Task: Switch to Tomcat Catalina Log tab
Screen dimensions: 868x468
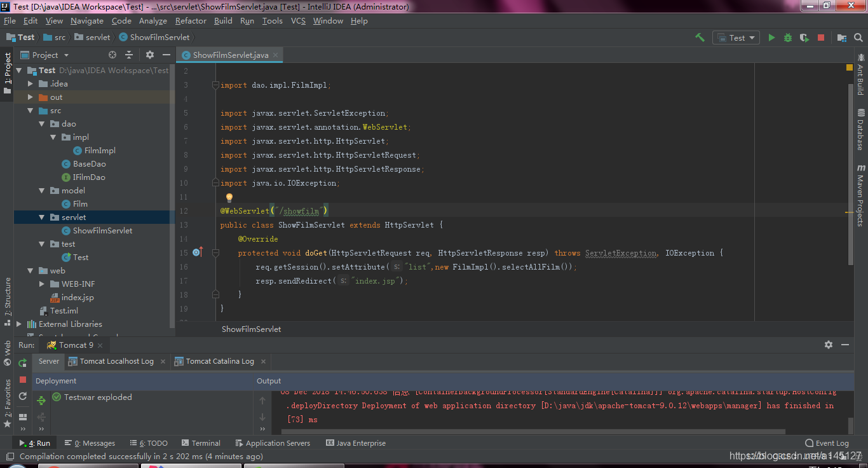Action: (x=219, y=361)
